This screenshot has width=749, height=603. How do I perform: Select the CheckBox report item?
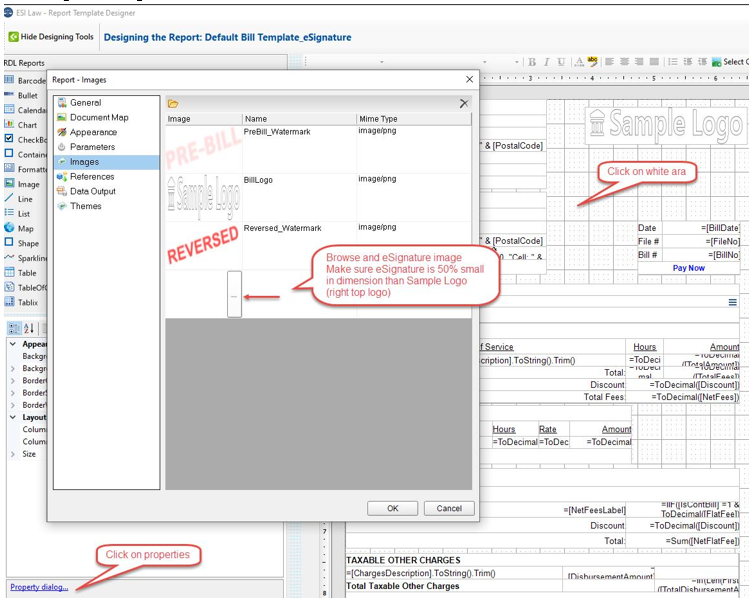tap(25, 140)
